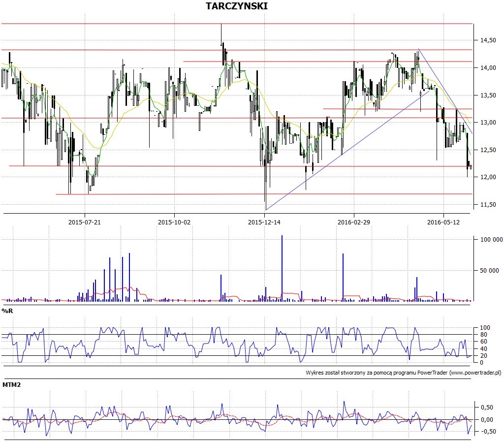Click the 2015-07-21 date label
This screenshot has width=504, height=441.
coord(85,222)
